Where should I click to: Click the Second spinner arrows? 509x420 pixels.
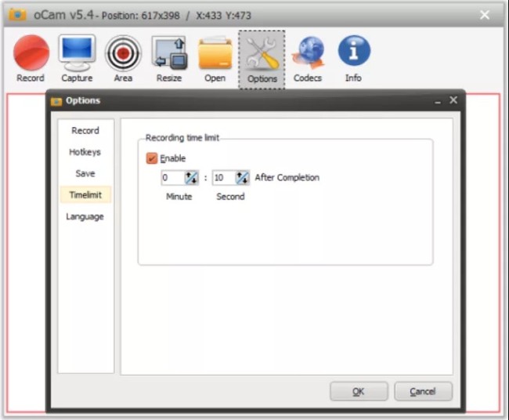[242, 178]
